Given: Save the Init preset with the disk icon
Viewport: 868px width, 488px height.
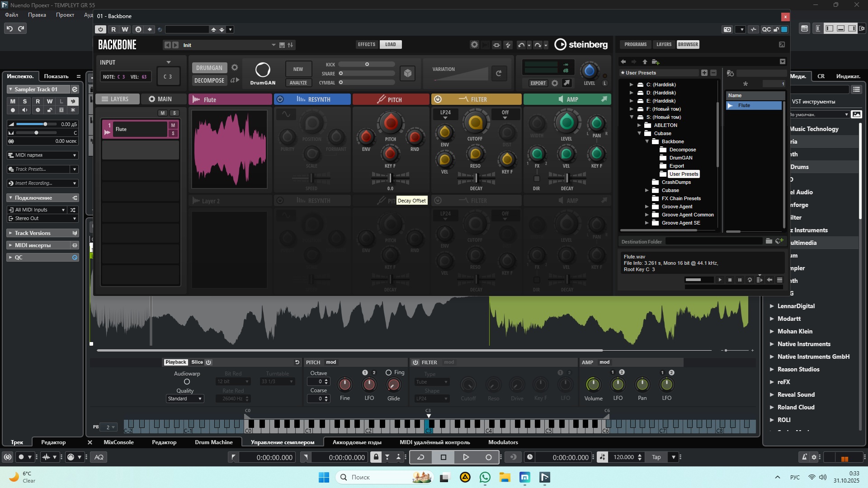Looking at the screenshot, I should (282, 45).
